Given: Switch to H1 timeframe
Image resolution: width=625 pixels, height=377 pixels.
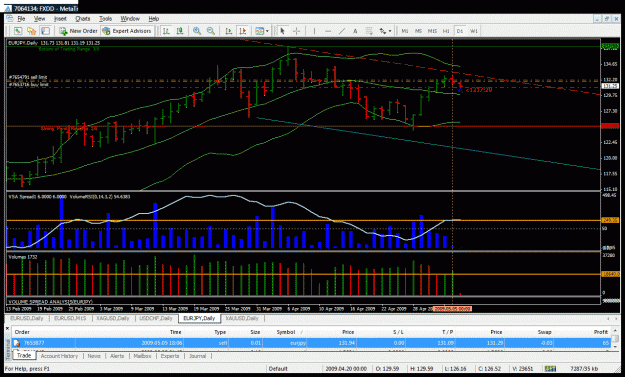Looking at the screenshot, I should (x=446, y=31).
